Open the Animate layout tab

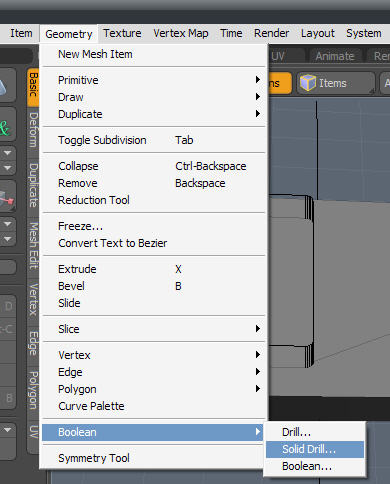pyautogui.click(x=335, y=56)
